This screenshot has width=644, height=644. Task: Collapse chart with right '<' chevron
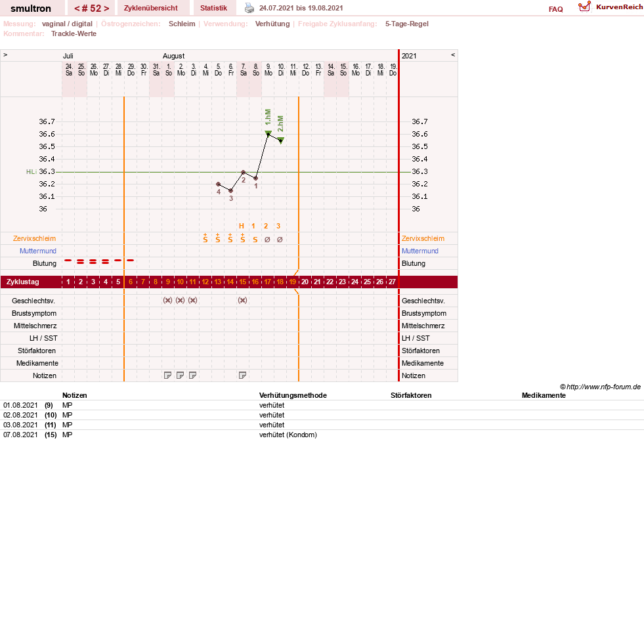[453, 54]
